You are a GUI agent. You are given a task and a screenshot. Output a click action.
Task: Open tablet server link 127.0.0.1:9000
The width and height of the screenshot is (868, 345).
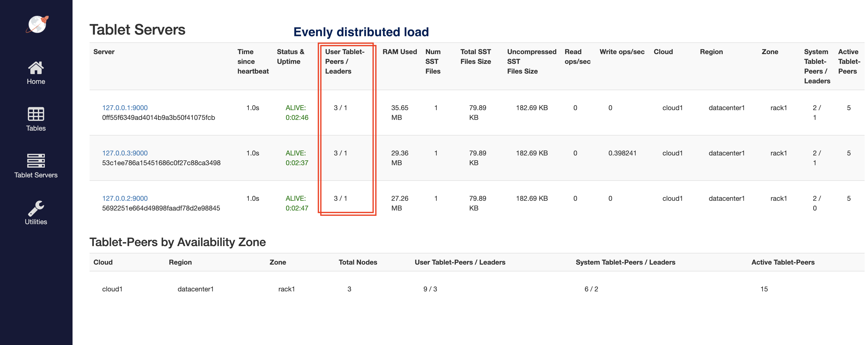[x=125, y=108]
